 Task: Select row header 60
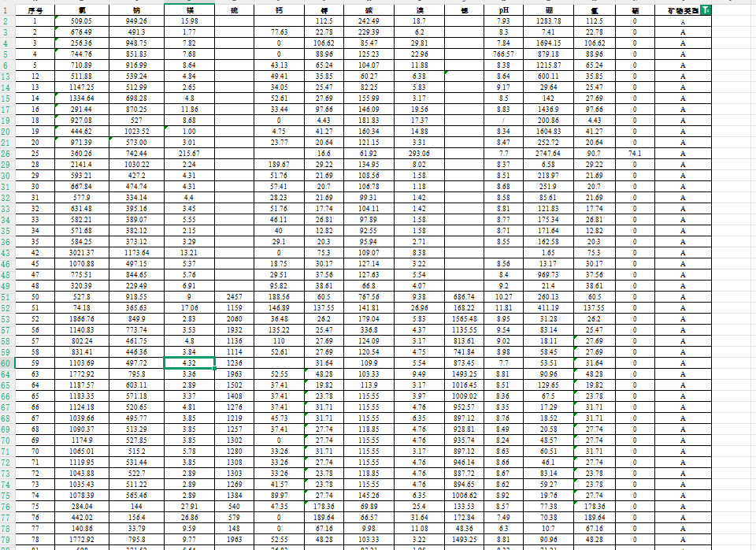point(6,362)
